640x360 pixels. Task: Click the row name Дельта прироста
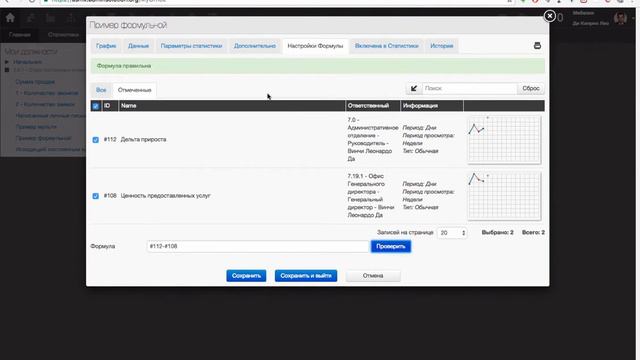pyautogui.click(x=143, y=140)
